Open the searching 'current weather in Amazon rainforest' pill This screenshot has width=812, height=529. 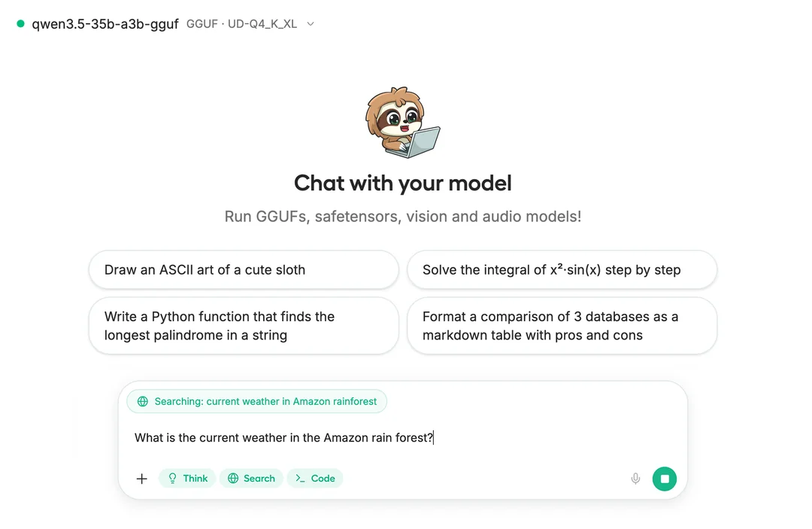click(256, 401)
